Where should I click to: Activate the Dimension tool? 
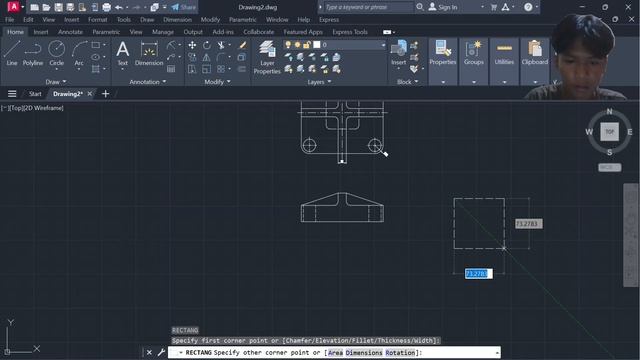coord(149,53)
